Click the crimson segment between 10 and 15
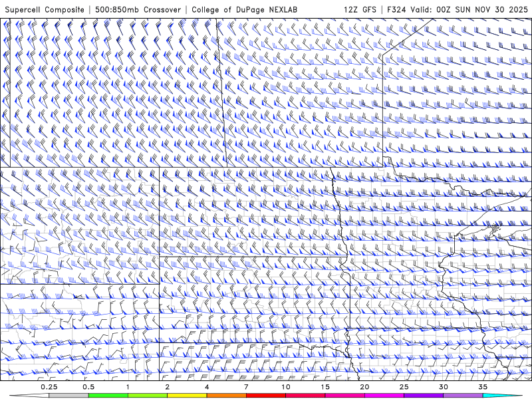The width and height of the screenshot is (532, 399). pyautogui.click(x=305, y=396)
